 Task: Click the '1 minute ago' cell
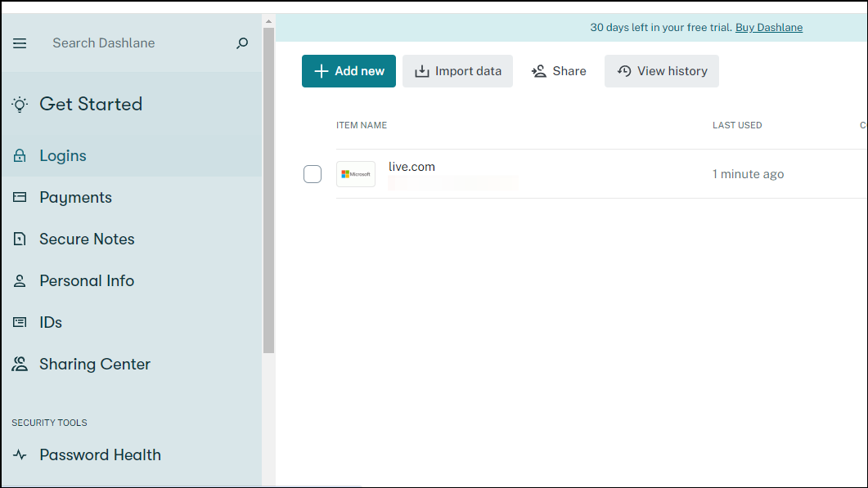coord(748,174)
